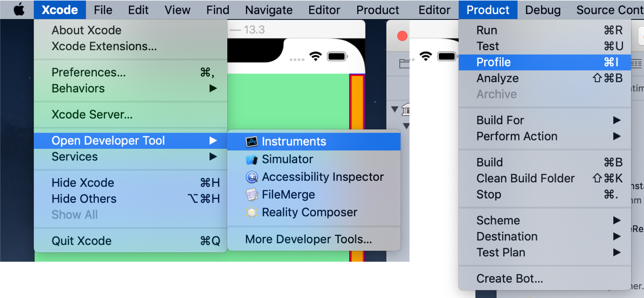Click the orange bar in the simulator

tap(357, 101)
